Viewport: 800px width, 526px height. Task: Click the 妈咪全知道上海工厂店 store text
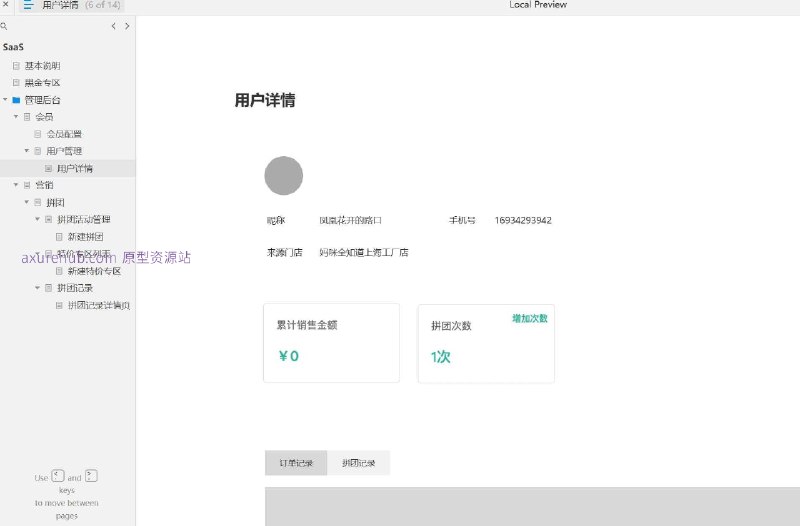pos(364,252)
